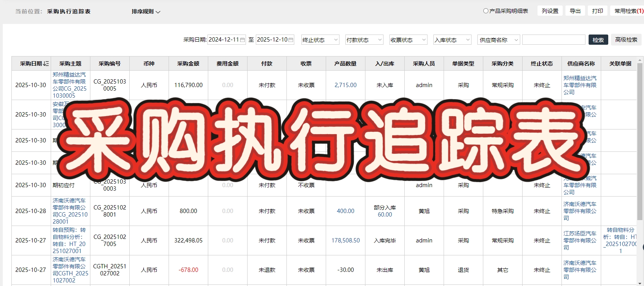
Task: Open the 收票状态 filter dropdown
Action: coord(408,40)
